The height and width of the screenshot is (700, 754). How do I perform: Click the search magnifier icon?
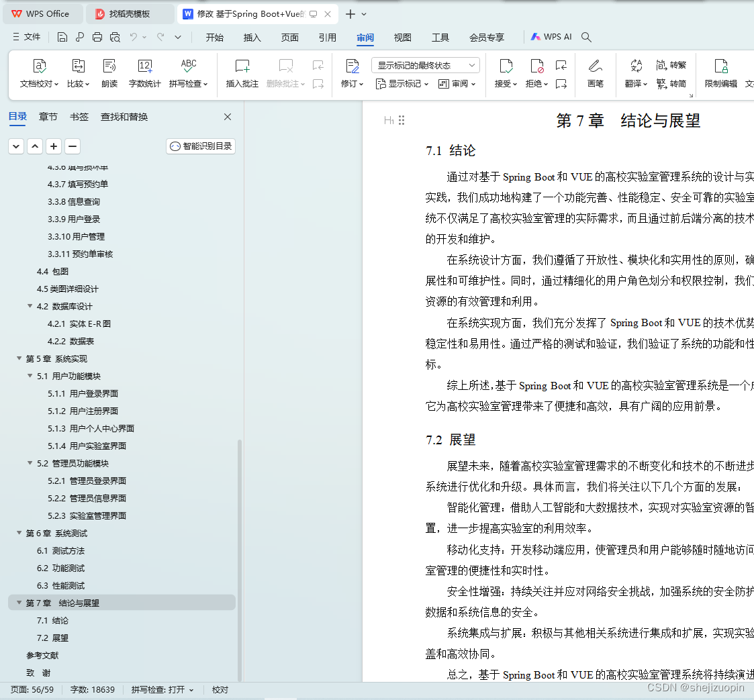(586, 37)
